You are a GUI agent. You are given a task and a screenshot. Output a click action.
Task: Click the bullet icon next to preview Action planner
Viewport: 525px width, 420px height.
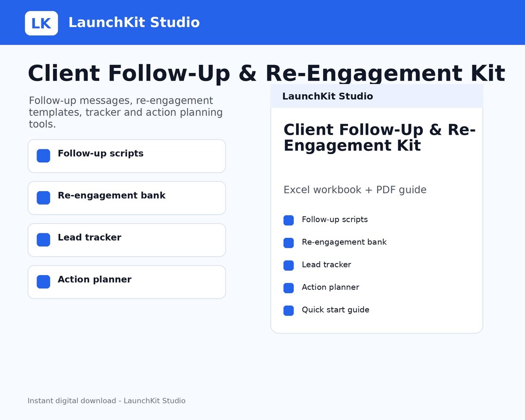(289, 288)
